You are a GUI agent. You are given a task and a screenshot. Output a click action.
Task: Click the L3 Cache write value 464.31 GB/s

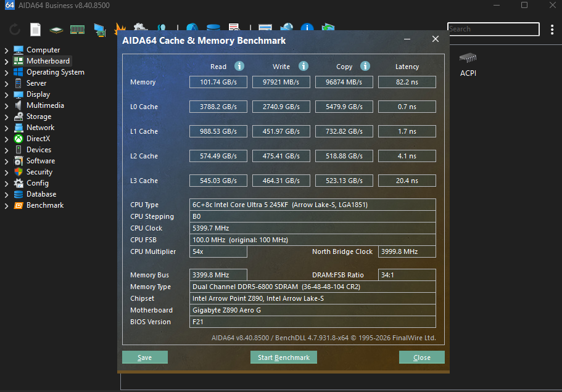point(281,181)
